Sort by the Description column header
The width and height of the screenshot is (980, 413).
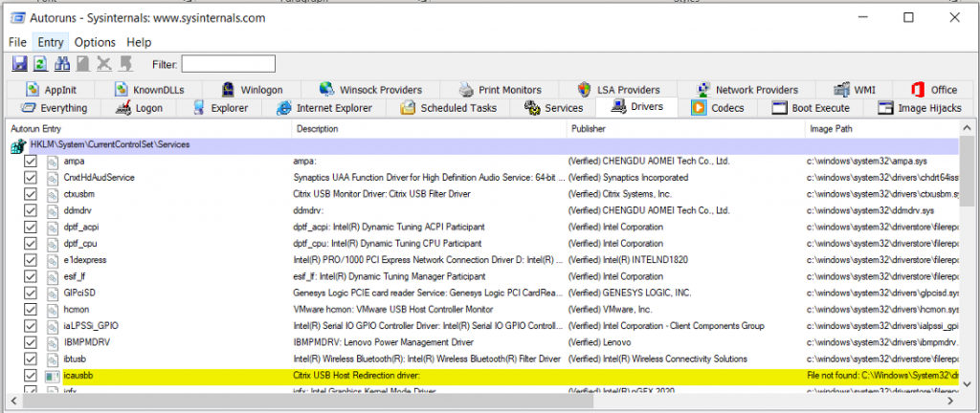(x=428, y=129)
